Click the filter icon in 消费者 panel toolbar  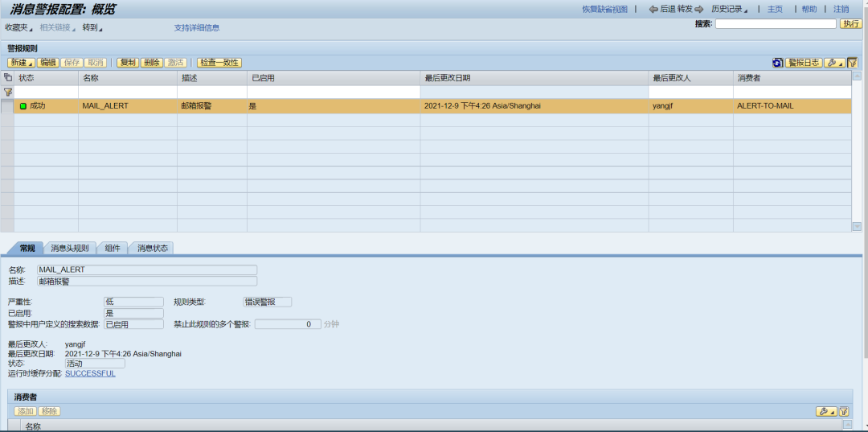(844, 412)
